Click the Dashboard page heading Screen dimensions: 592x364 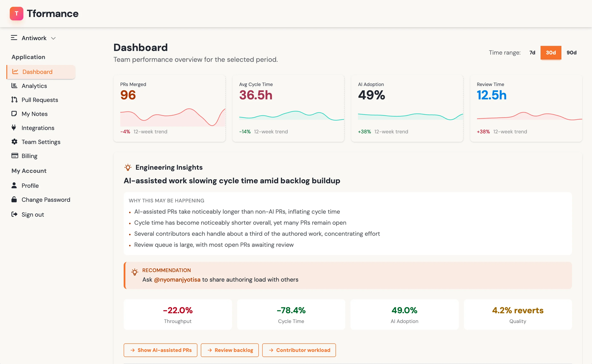[140, 47]
